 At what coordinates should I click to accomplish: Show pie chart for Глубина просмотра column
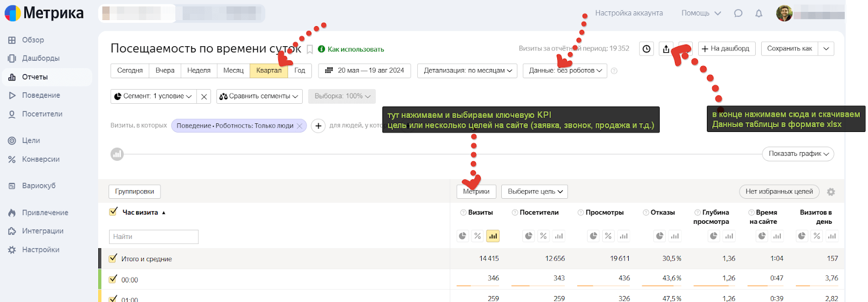(x=713, y=236)
